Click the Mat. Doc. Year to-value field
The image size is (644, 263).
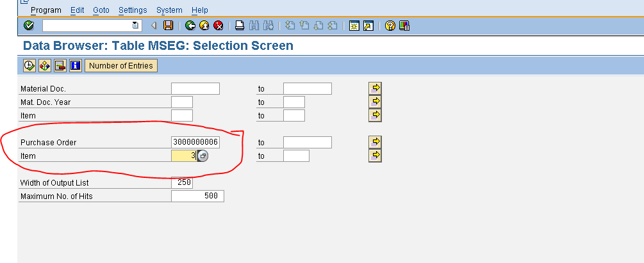click(x=294, y=102)
